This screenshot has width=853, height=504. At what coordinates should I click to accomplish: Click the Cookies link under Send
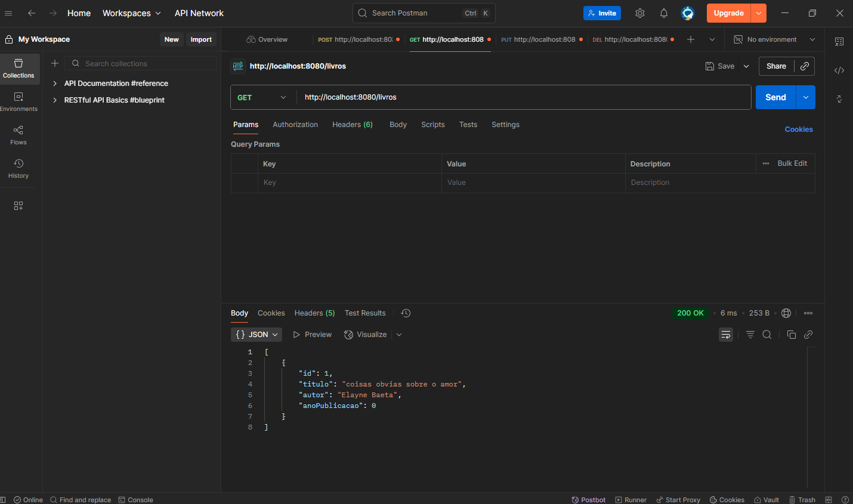(x=798, y=129)
